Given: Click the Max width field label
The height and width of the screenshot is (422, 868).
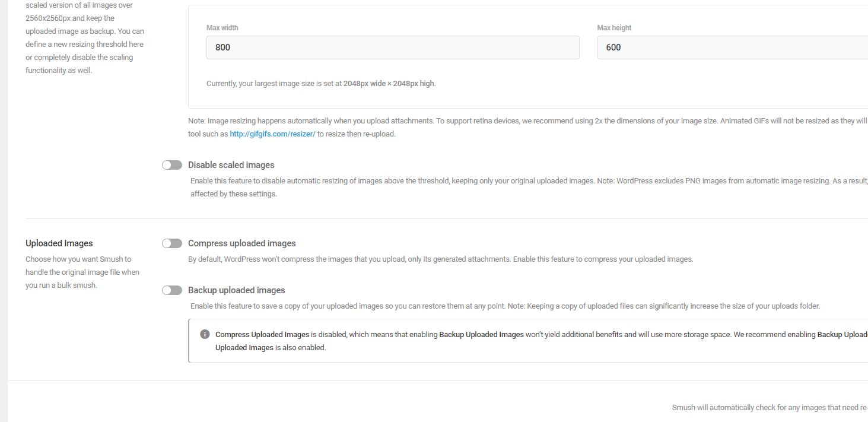Looking at the screenshot, I should [222, 28].
